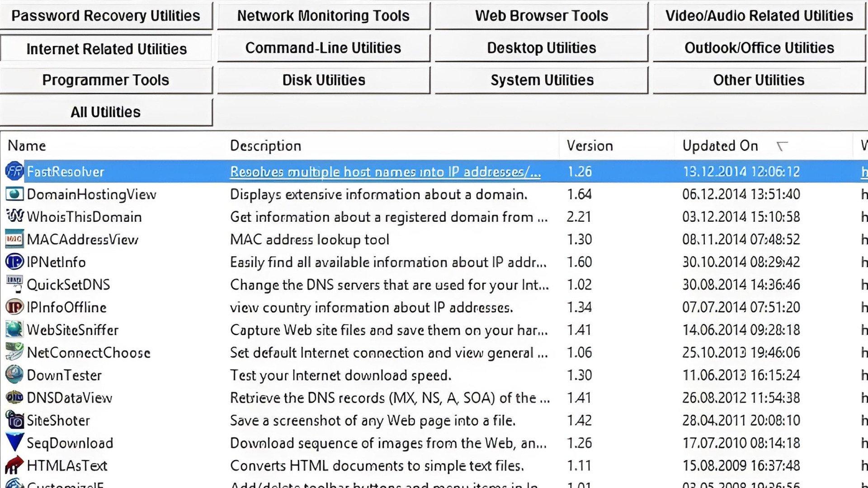Click the SiteShoter camera icon
Viewport: 868px width, 488px height.
click(x=14, y=420)
